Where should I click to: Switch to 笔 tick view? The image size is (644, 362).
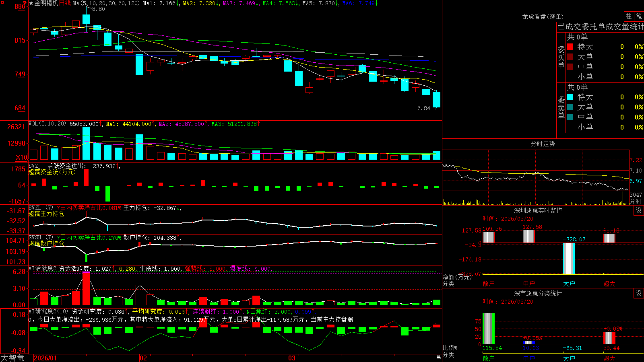pyautogui.click(x=639, y=16)
